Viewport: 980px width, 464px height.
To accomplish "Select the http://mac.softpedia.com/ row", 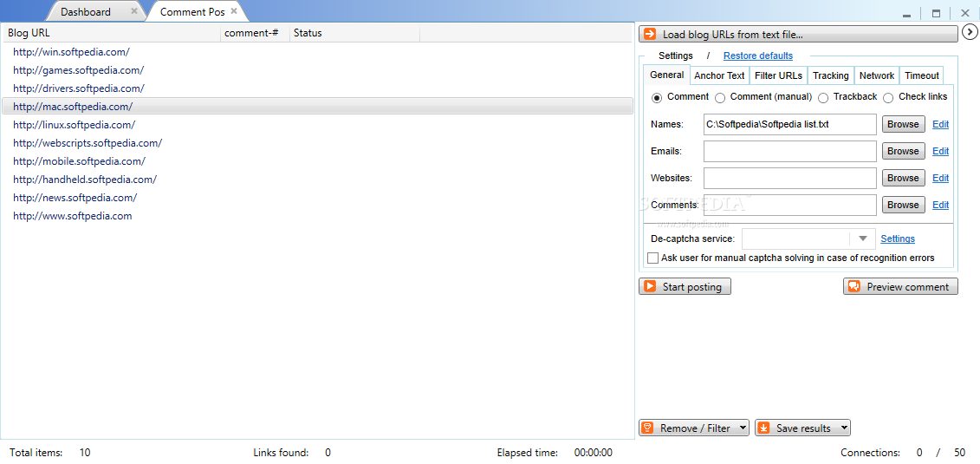I will [317, 107].
